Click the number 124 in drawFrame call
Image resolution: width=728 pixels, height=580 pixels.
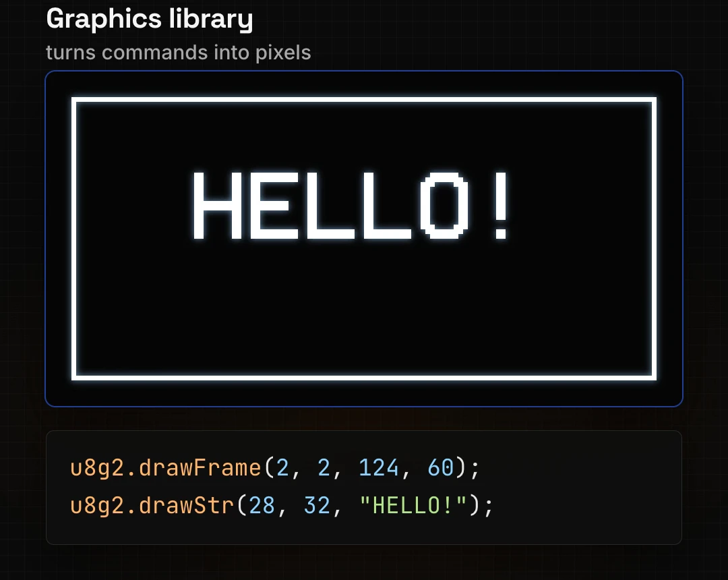(378, 467)
